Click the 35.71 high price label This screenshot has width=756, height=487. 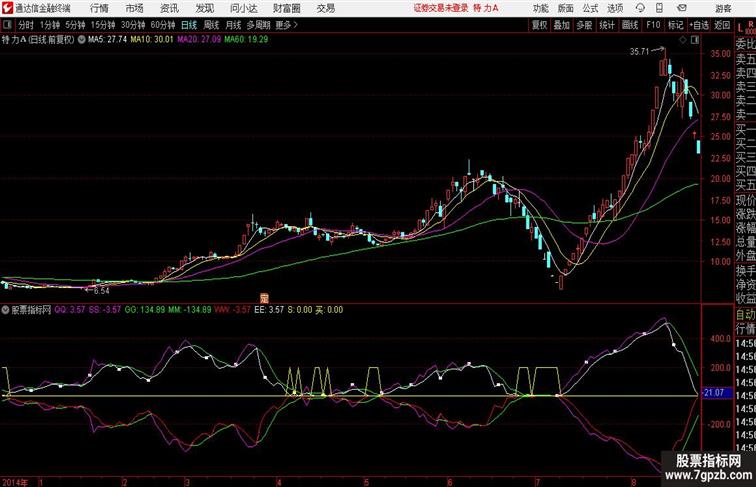[x=639, y=51]
